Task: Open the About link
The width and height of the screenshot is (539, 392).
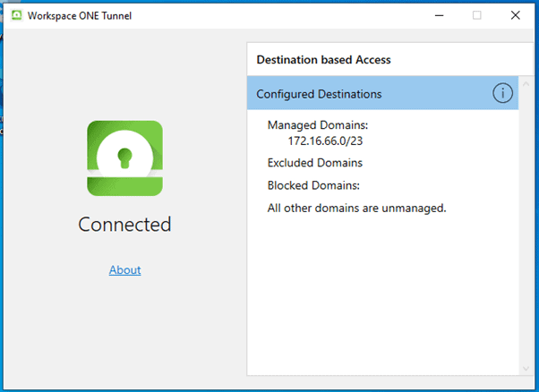Action: [124, 270]
